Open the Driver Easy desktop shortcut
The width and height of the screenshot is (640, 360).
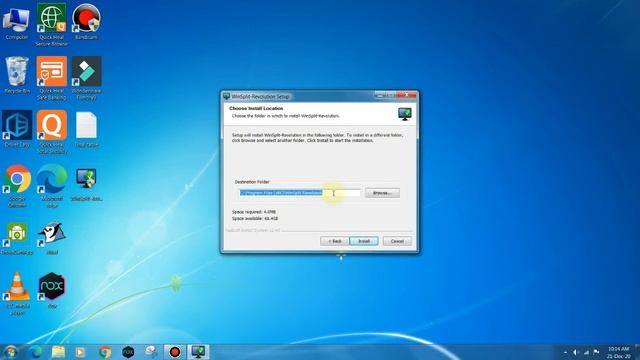click(x=17, y=129)
